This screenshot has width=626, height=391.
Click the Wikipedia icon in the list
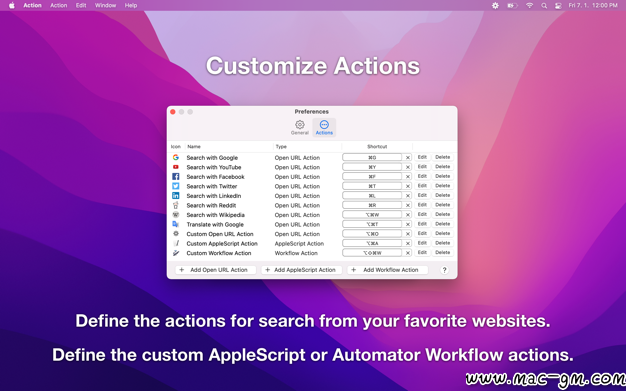click(176, 214)
